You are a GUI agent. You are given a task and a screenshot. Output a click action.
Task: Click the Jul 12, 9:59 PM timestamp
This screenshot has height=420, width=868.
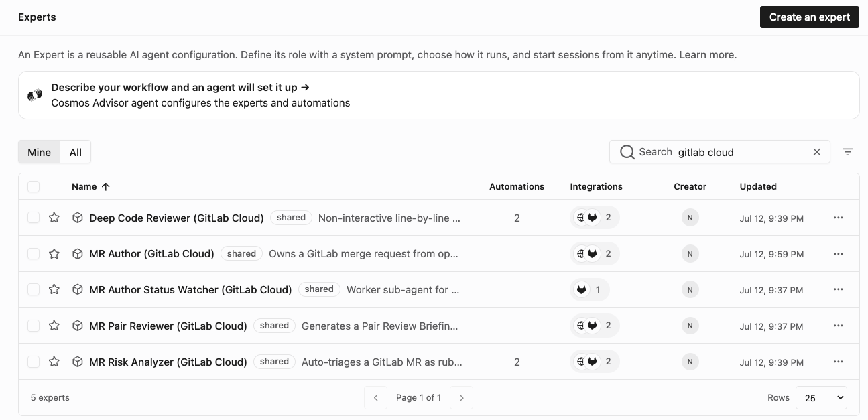pos(771,255)
